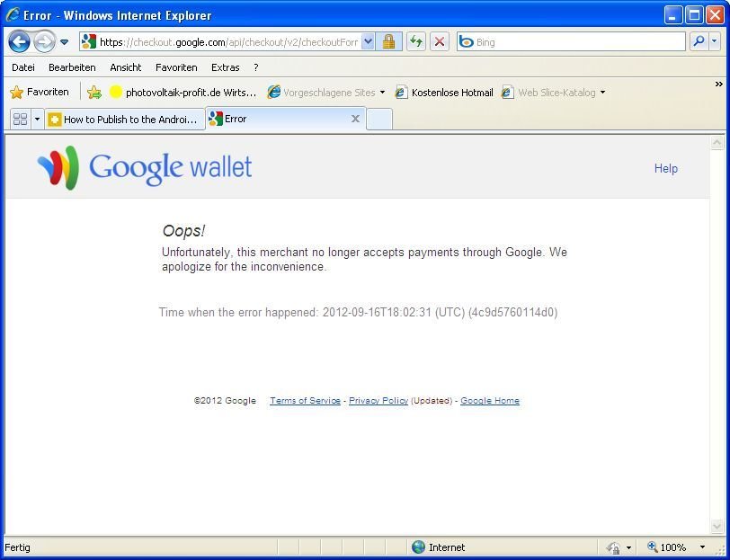The height and width of the screenshot is (560, 730).
Task: Open the Terms of Service link
Action: coord(305,400)
